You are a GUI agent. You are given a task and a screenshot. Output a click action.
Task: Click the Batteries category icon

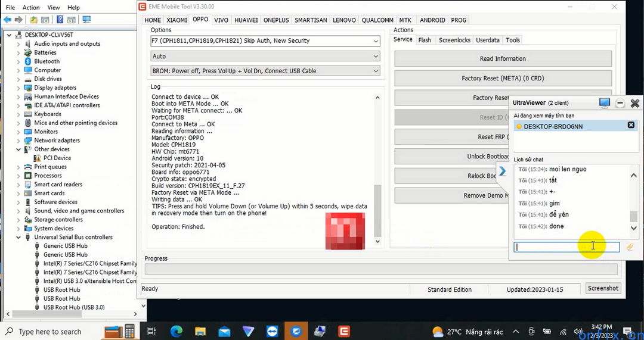pyautogui.click(x=28, y=52)
